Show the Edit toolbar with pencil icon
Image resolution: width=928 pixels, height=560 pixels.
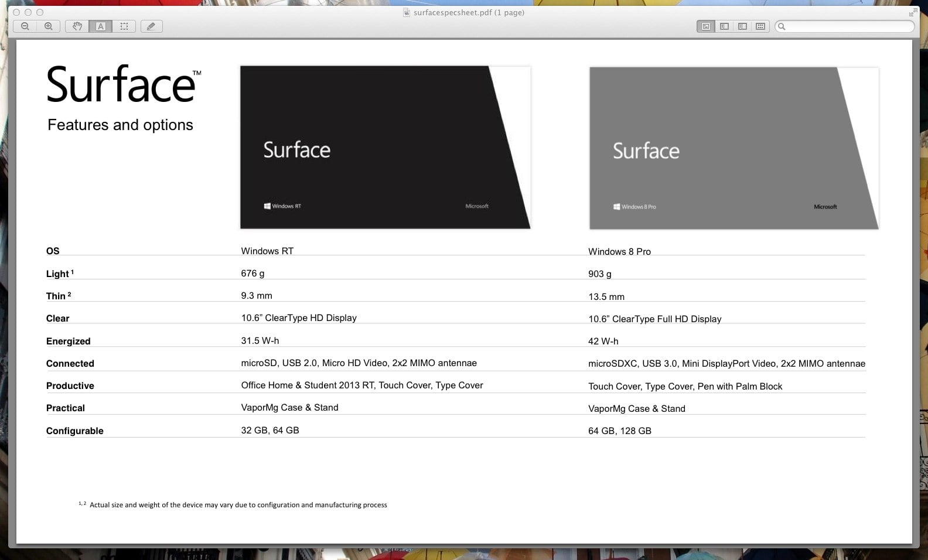pos(151,26)
